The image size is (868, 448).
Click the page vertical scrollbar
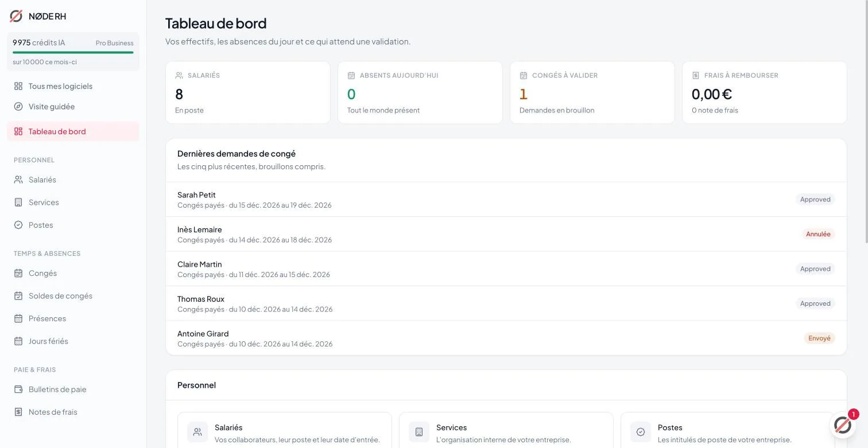click(x=866, y=123)
